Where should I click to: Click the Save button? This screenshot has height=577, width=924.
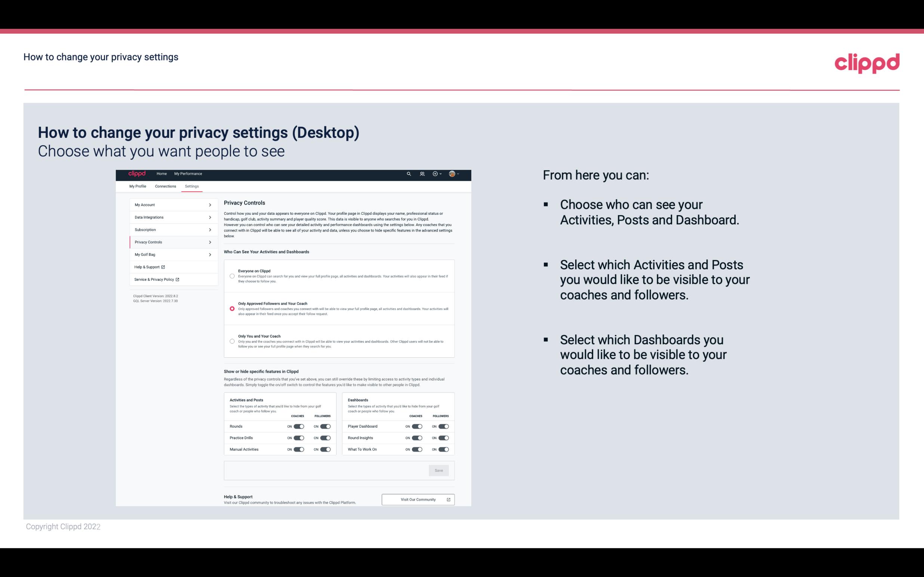pos(439,470)
